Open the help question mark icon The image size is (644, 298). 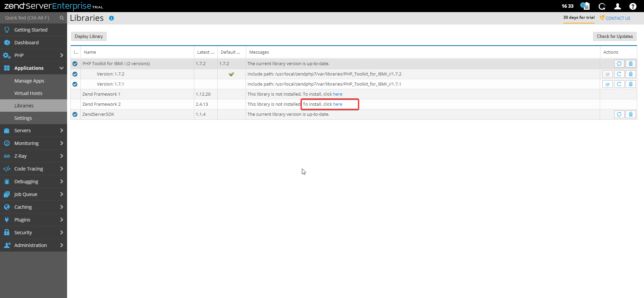tap(633, 6)
